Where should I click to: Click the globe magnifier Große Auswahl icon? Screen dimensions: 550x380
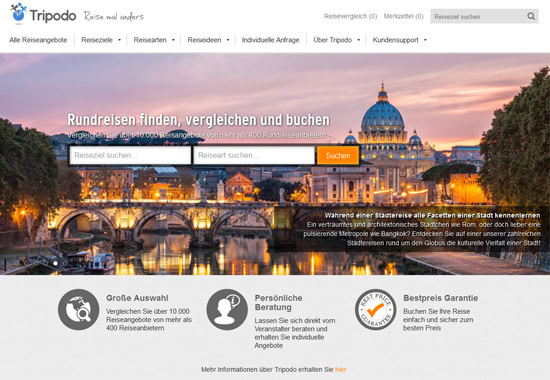79,309
